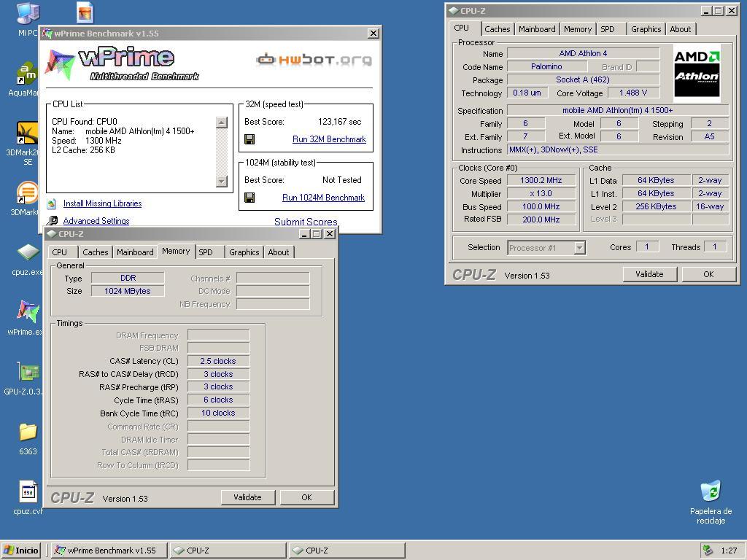The image size is (747, 560).
Task: Click the CAS# Latency 2.5 clocks value
Action: [218, 362]
